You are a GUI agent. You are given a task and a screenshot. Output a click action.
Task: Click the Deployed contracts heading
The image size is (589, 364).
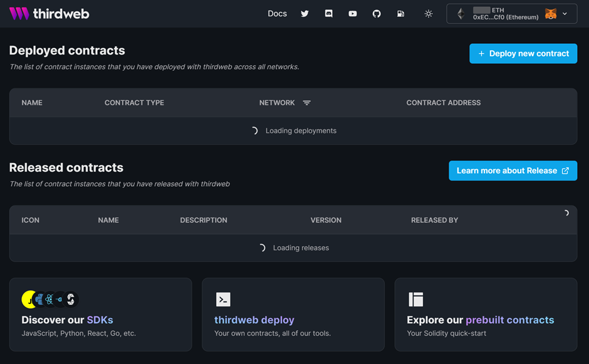point(67,50)
